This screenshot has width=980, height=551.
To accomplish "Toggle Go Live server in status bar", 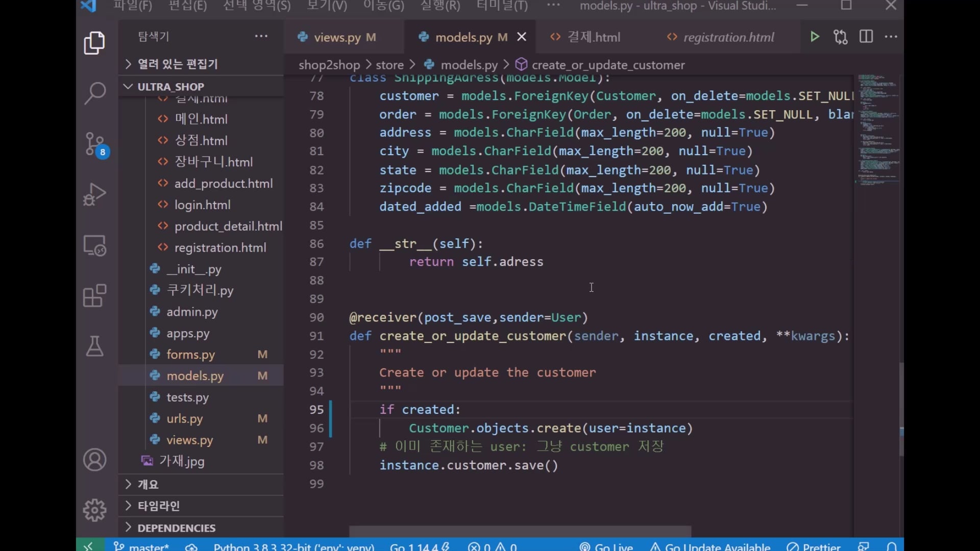I will click(x=606, y=546).
